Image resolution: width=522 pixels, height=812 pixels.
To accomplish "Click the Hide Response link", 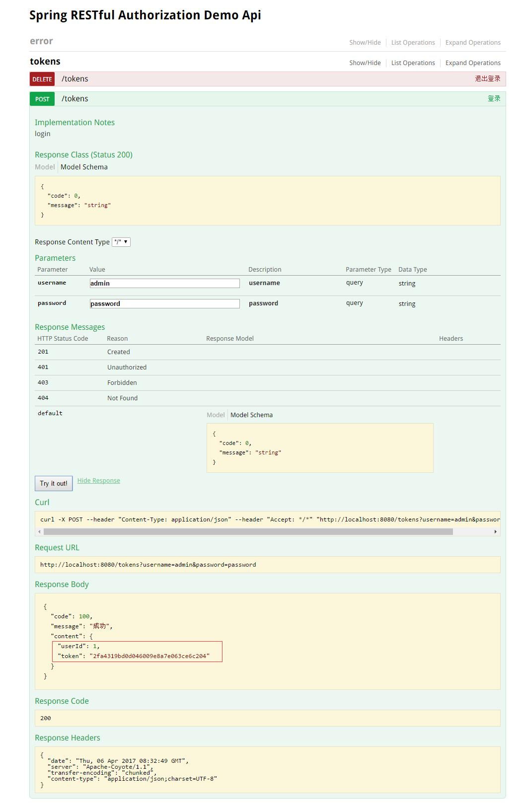I will click(x=98, y=480).
